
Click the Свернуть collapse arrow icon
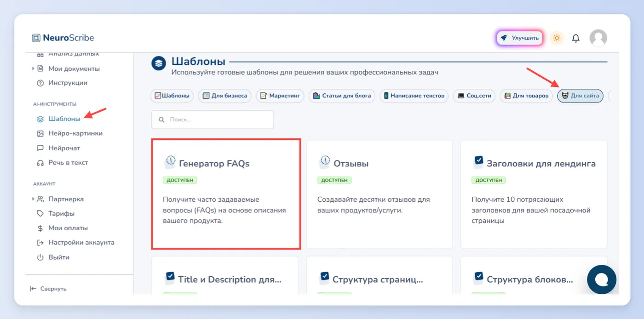click(x=33, y=289)
